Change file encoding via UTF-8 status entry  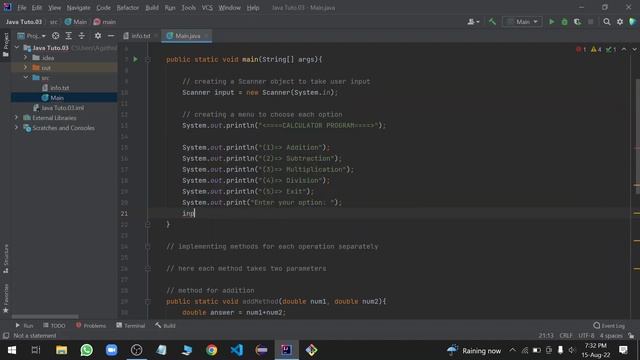coord(586,336)
